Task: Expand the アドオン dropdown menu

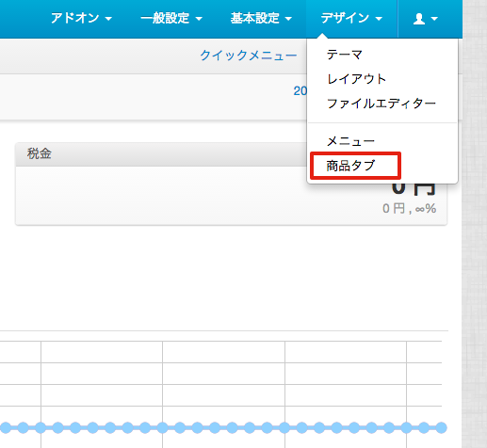Action: (x=81, y=18)
